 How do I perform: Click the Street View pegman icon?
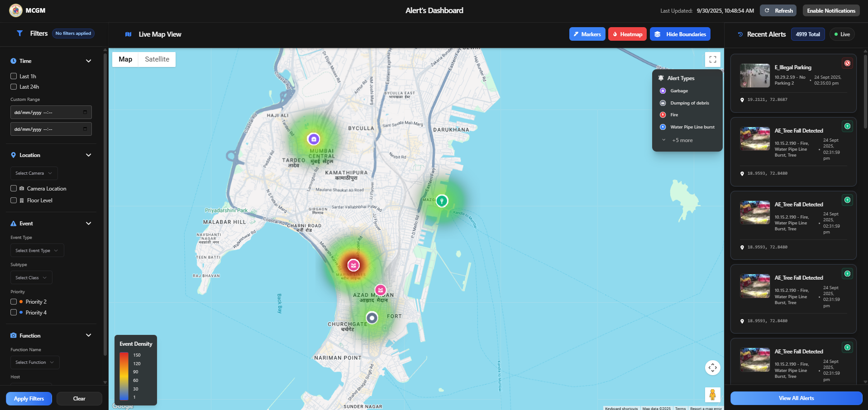[x=712, y=395]
